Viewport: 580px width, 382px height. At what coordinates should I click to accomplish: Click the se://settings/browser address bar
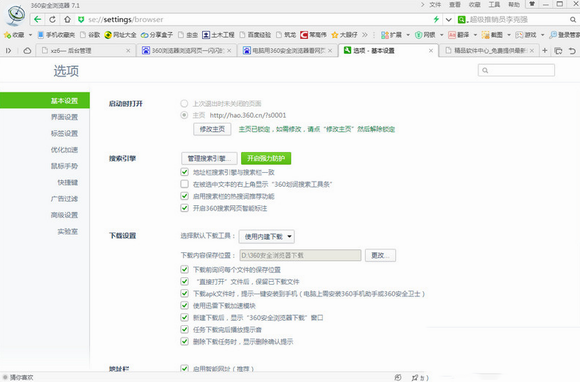click(x=255, y=20)
